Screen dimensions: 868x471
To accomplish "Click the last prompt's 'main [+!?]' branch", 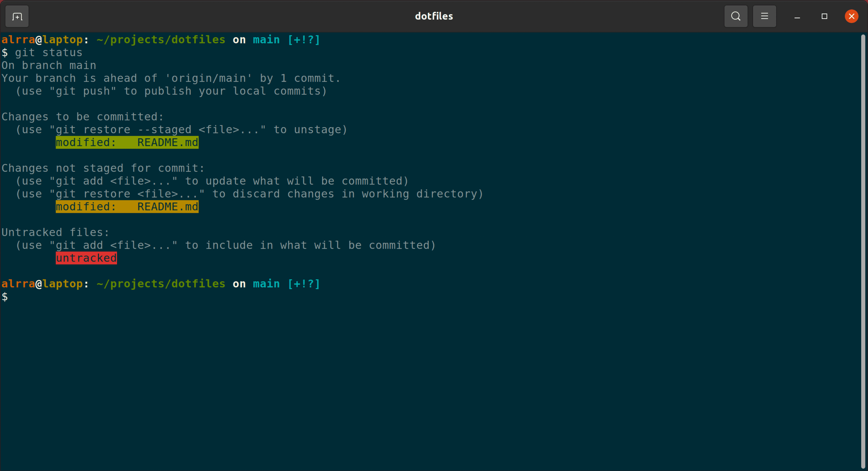I will [x=287, y=284].
